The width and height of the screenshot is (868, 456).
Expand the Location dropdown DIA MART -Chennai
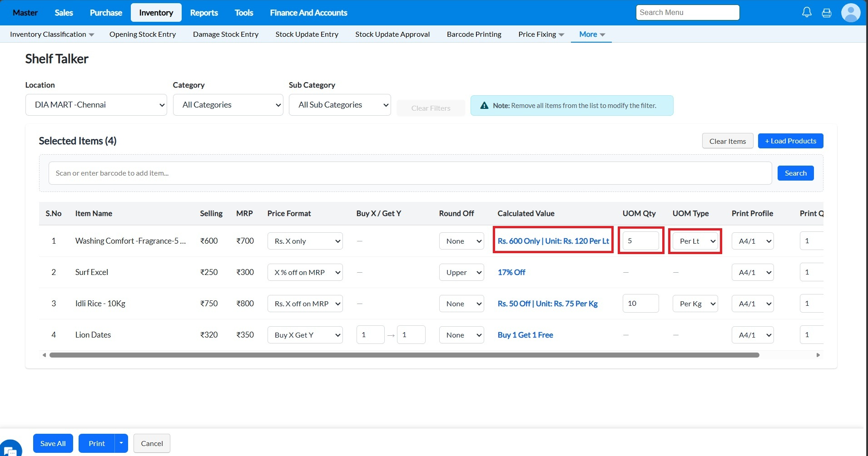click(96, 105)
